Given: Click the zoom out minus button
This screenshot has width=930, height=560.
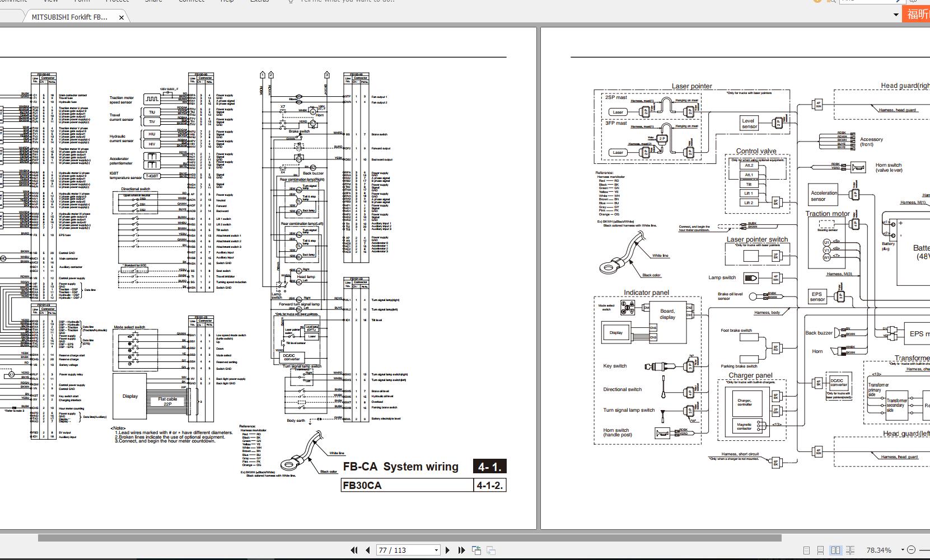Looking at the screenshot, I should 911,550.
